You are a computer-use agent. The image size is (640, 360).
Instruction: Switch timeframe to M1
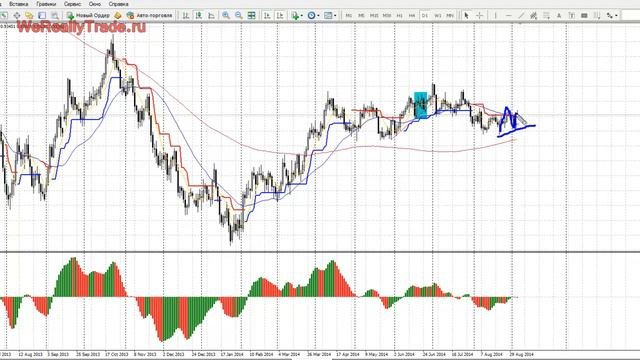tap(349, 16)
